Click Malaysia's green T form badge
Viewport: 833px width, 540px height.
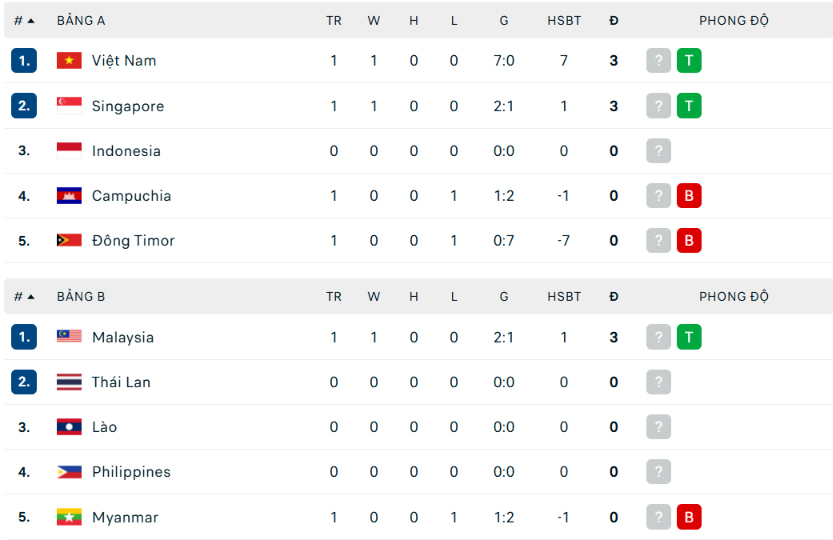pos(689,337)
